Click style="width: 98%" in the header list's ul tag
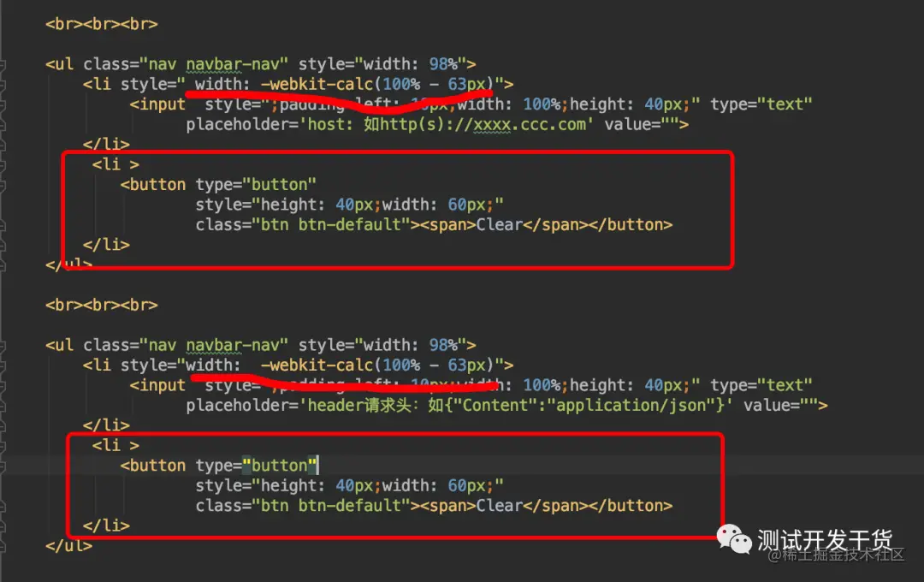This screenshot has height=582, width=924. coord(382,346)
